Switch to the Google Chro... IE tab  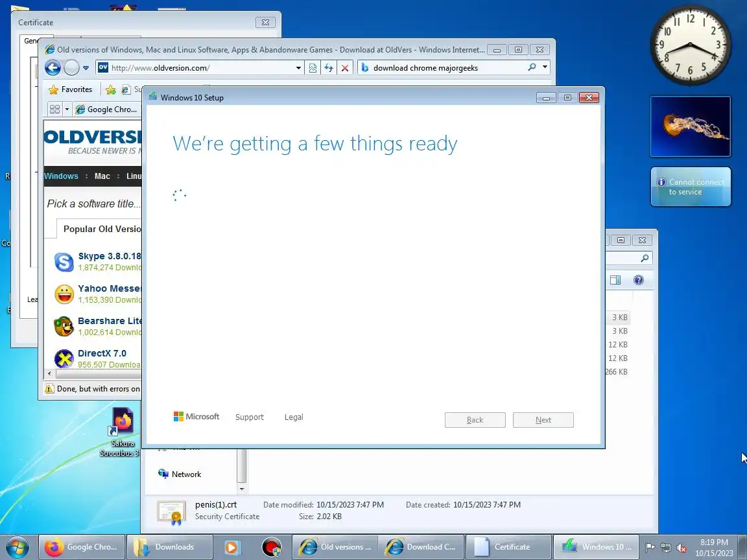click(106, 109)
